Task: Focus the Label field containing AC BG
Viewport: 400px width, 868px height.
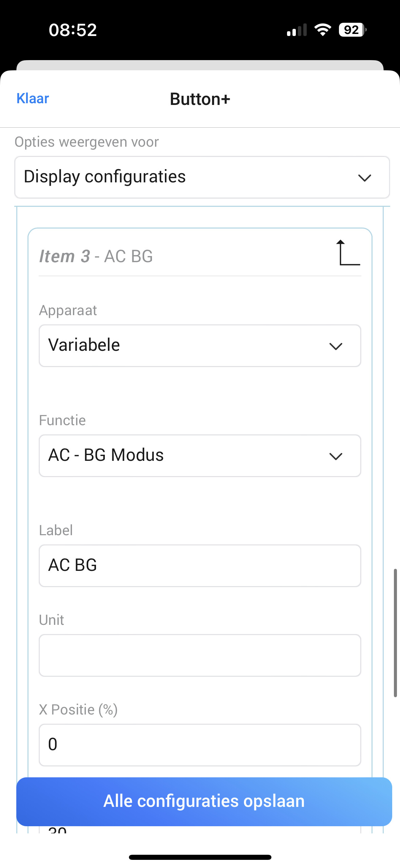Action: coord(200,566)
